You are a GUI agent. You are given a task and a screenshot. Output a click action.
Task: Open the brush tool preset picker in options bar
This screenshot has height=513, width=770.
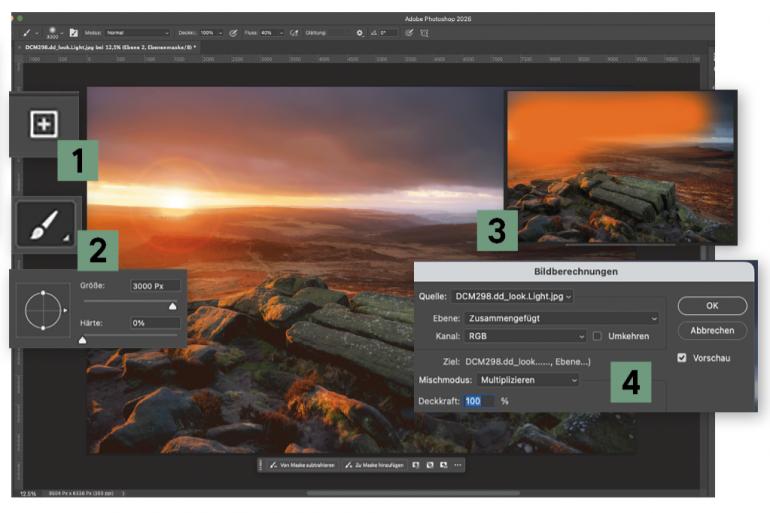(28, 33)
